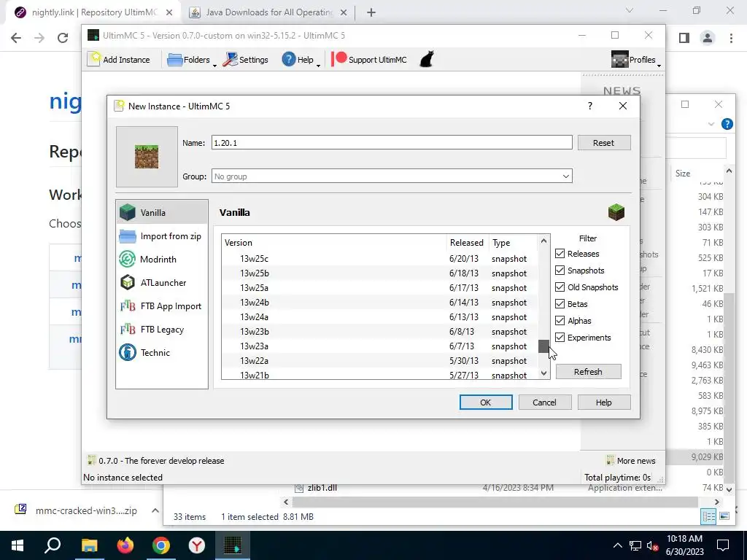Select version 13w23a
Viewport: 747px width, 560px height.
[x=379, y=346]
